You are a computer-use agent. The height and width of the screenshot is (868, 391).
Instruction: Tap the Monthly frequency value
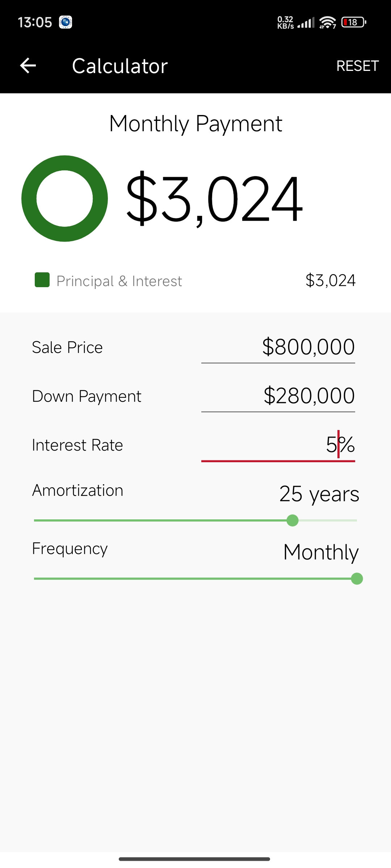tap(321, 552)
